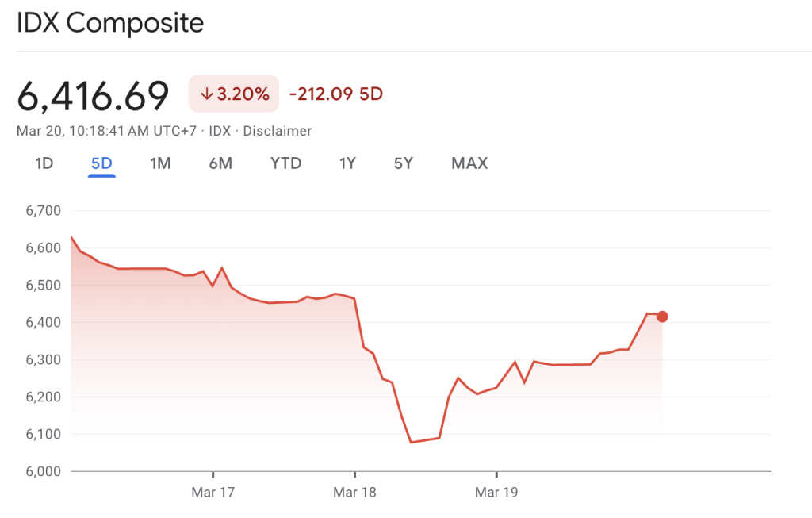The width and height of the screenshot is (812, 518).
Task: Switch to the 1M time range
Action: 160,163
